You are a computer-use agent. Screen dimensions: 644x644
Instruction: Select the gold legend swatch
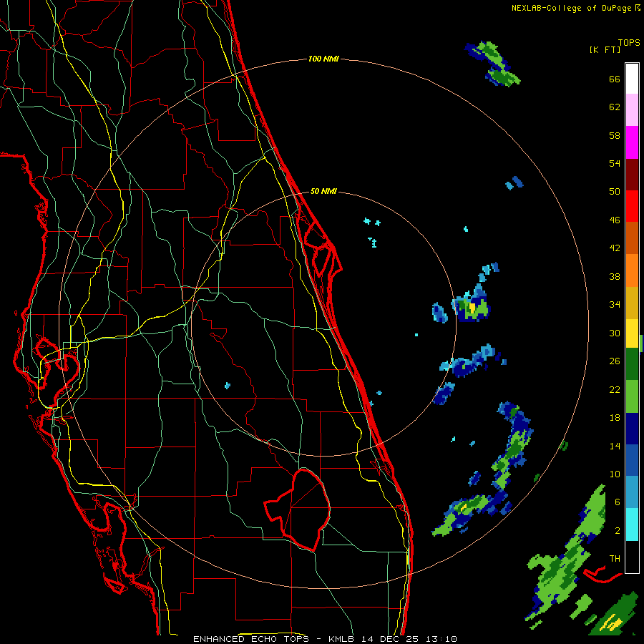pos(632,303)
